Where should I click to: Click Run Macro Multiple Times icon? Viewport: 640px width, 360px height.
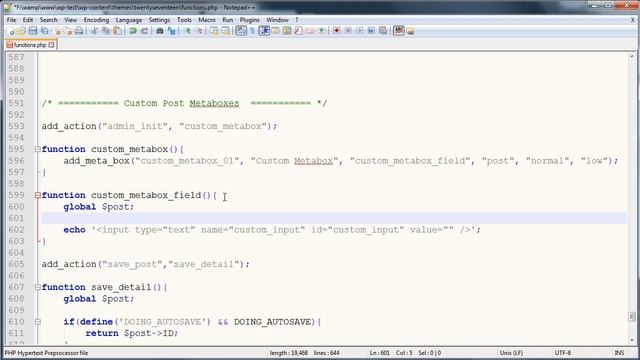point(371,31)
